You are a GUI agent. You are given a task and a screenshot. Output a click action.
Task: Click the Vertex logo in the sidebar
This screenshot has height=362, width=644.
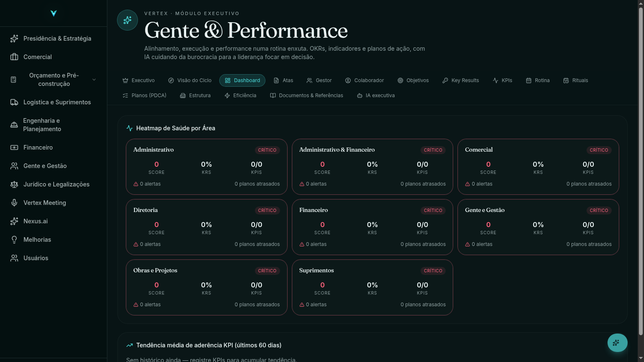point(54,13)
